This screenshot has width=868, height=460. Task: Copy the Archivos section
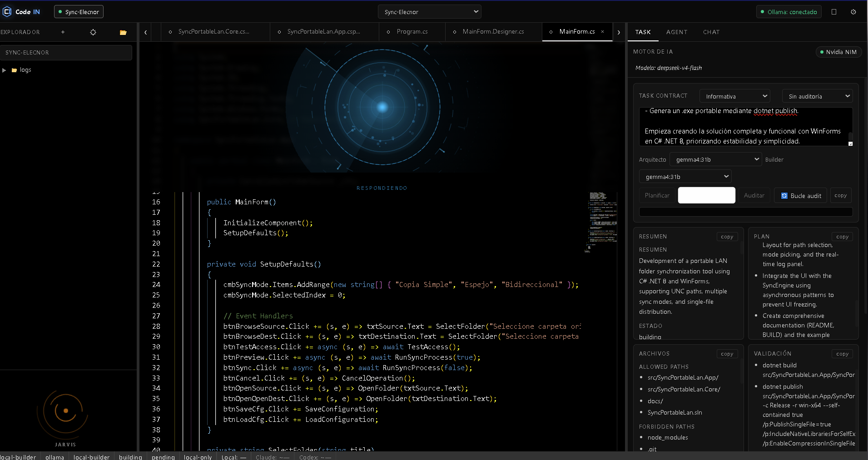point(727,354)
